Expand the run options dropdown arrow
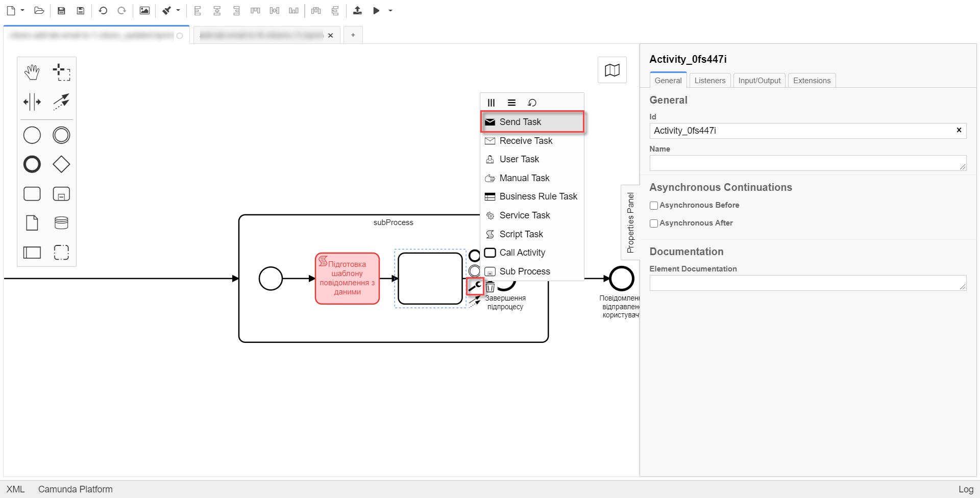 (x=390, y=10)
